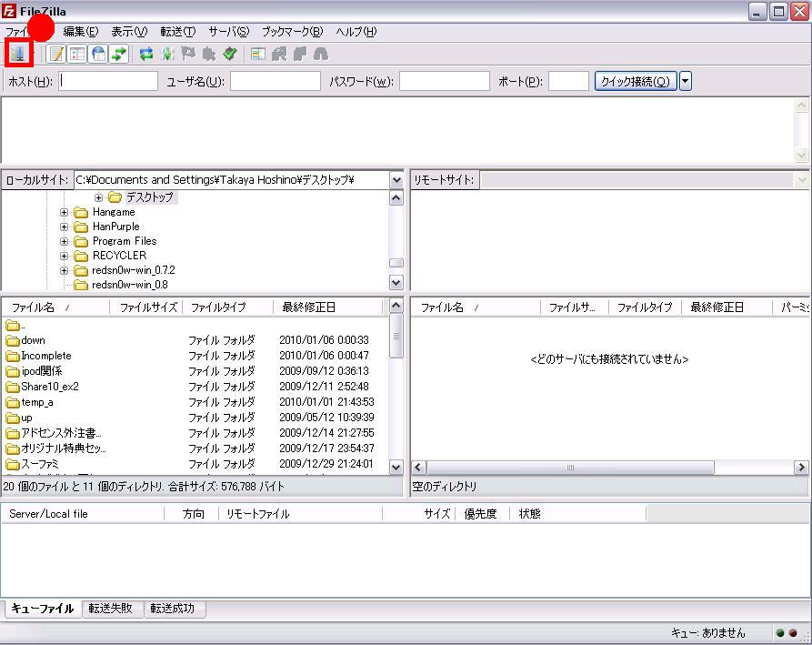The image size is (812, 645).
Task: Click the process queue toolbar icon
Action: coord(167,54)
